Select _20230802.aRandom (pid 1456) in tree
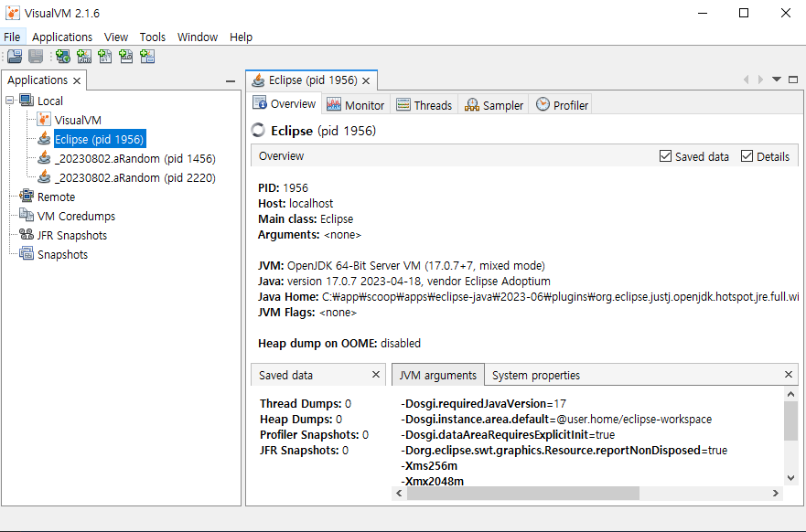The image size is (806, 532). tap(135, 159)
